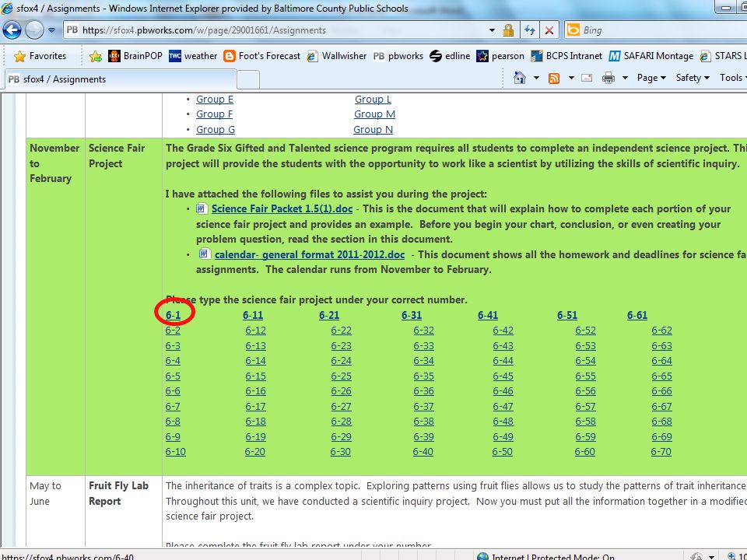The width and height of the screenshot is (747, 560).
Task: Open the Safety menu
Action: (x=693, y=78)
